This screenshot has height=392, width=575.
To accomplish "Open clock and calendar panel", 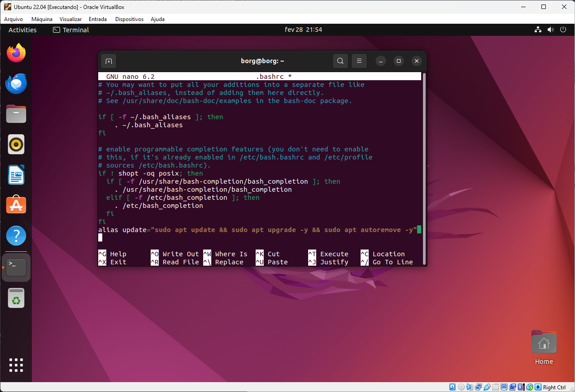I will [x=303, y=30].
